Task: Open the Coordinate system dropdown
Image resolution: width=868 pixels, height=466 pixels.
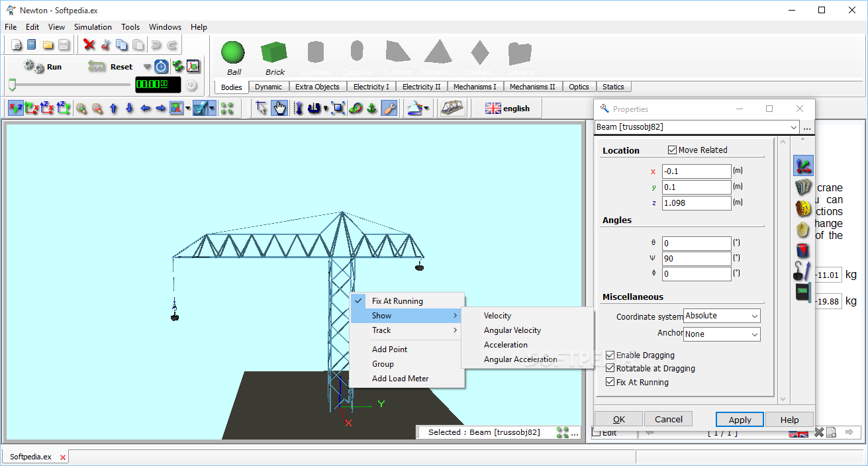Action: 722,316
